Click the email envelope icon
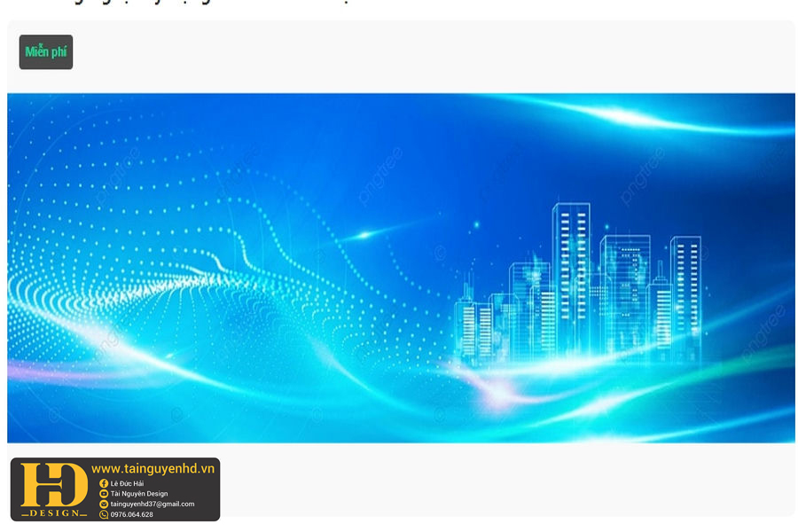Screen dimensions: 798x532 point(104,505)
